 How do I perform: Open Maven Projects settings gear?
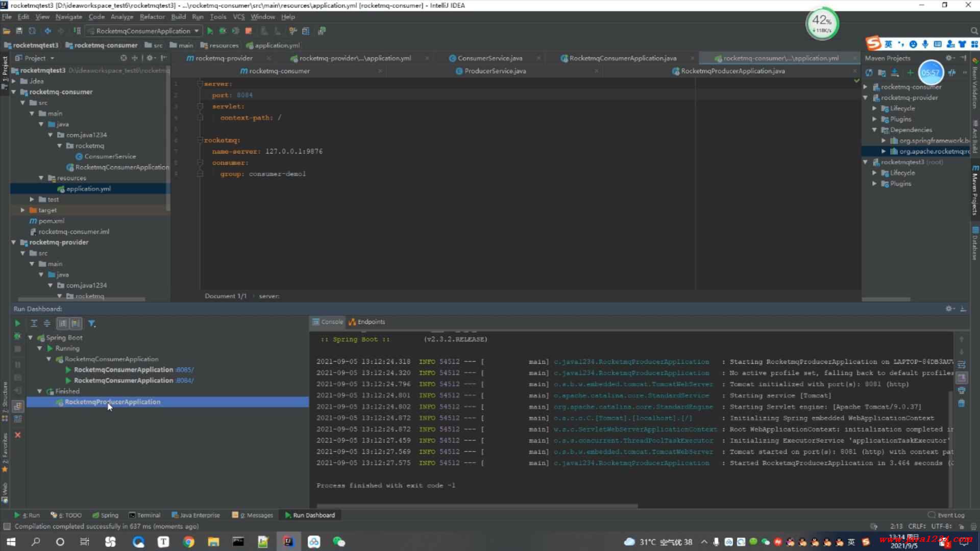tap(949, 58)
